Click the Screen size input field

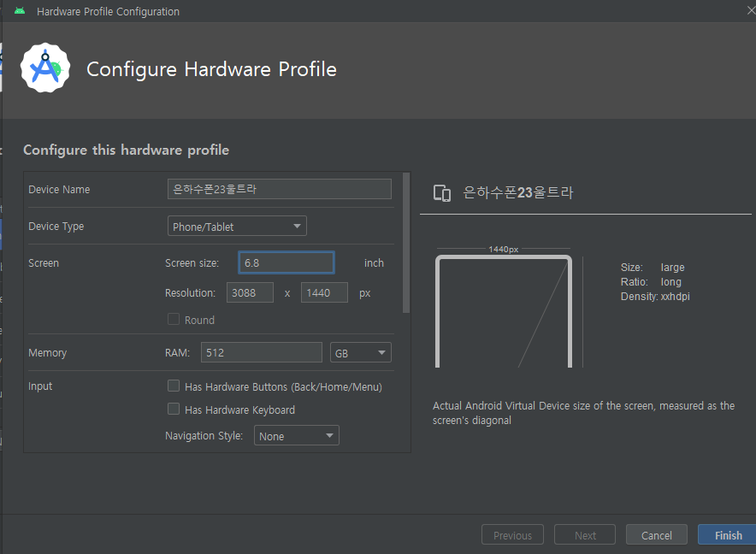(x=286, y=262)
